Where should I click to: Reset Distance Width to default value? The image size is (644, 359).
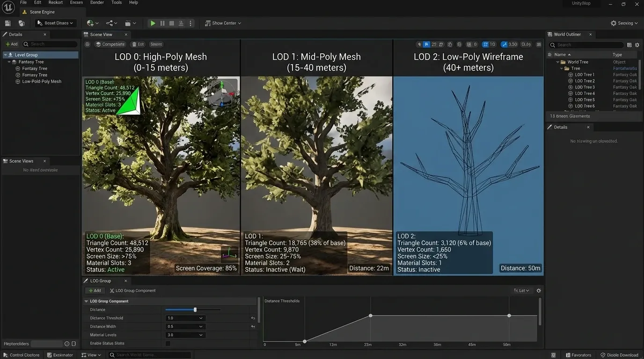point(253,327)
